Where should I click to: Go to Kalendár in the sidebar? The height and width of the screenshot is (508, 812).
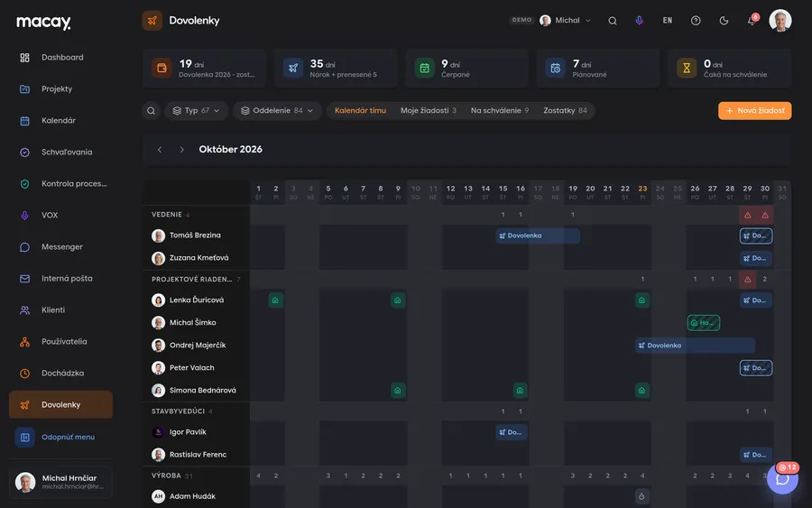pyautogui.click(x=60, y=121)
